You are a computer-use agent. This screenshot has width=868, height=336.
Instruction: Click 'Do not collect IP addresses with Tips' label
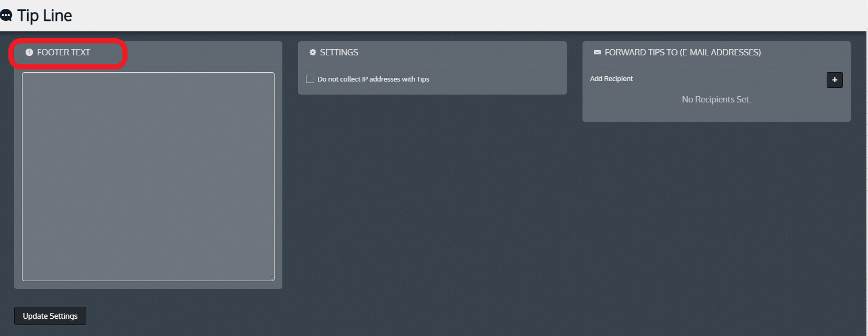373,79
